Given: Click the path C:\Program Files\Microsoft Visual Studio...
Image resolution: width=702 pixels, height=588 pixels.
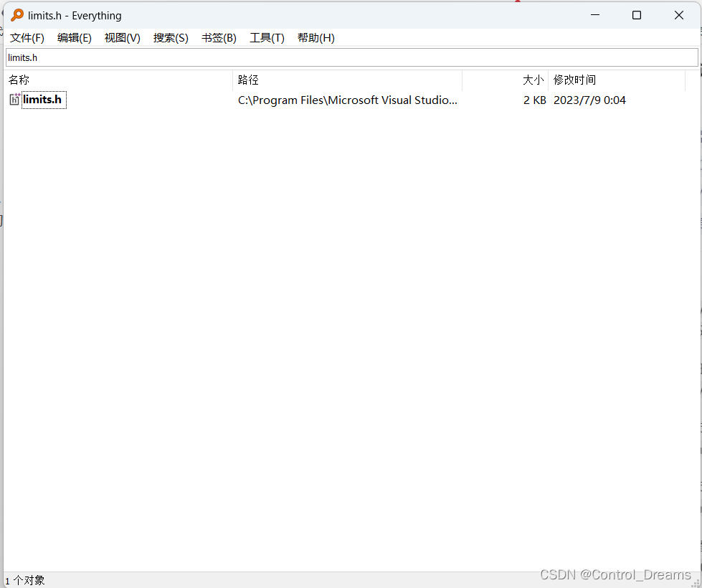Looking at the screenshot, I should pos(348,100).
